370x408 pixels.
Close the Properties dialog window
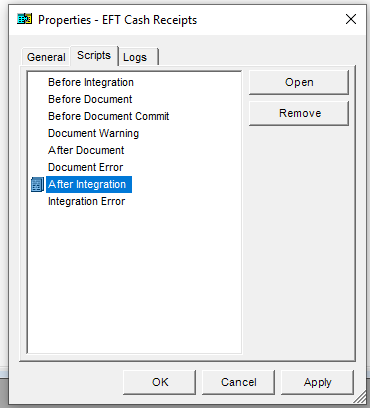pyautogui.click(x=351, y=19)
